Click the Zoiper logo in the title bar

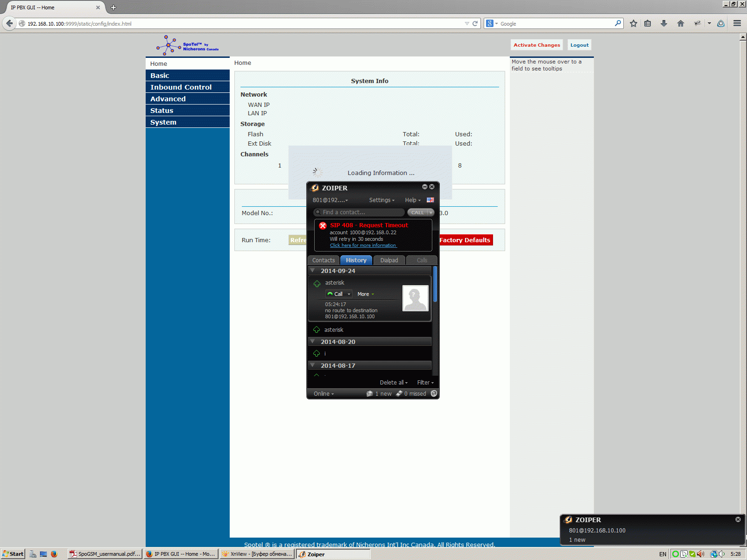pos(315,188)
